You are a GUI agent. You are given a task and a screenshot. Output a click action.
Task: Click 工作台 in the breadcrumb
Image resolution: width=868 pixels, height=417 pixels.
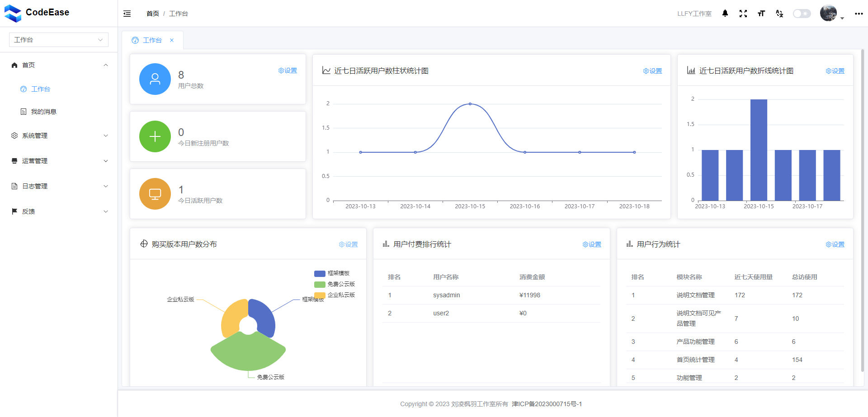pos(179,14)
